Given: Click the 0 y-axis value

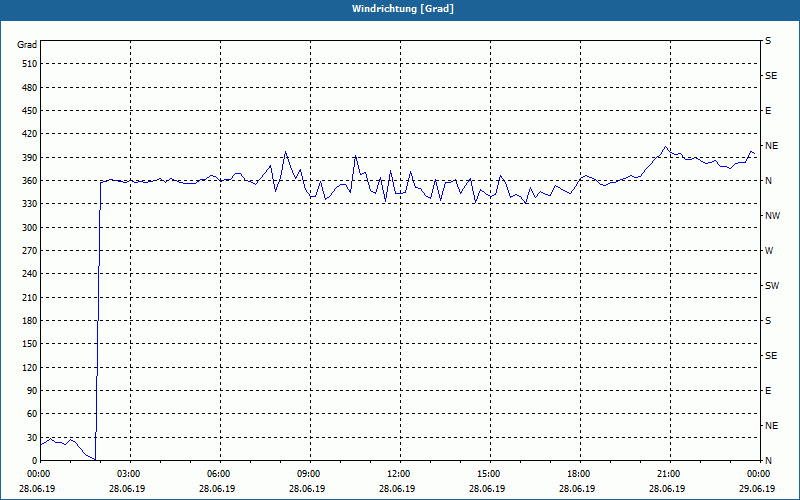Looking at the screenshot, I should point(35,461).
